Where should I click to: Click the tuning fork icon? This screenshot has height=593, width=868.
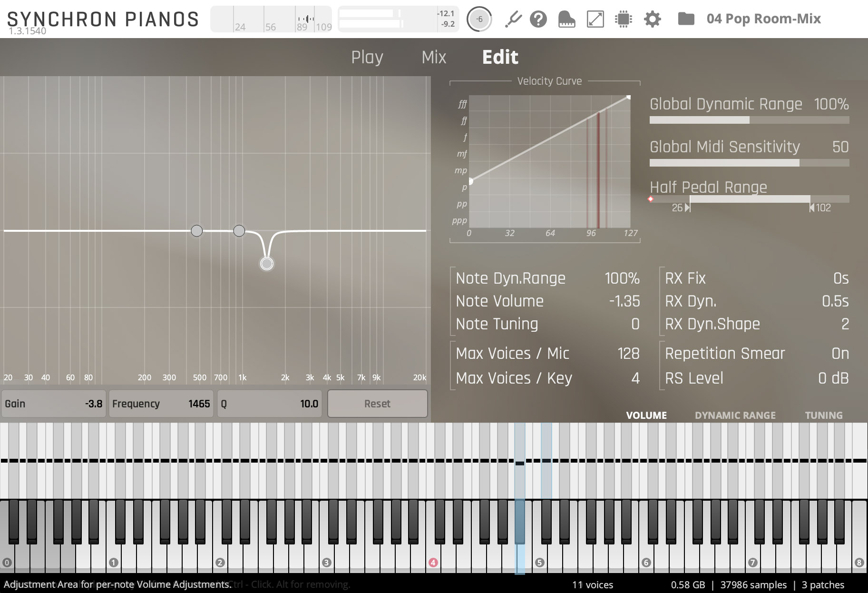(x=513, y=19)
